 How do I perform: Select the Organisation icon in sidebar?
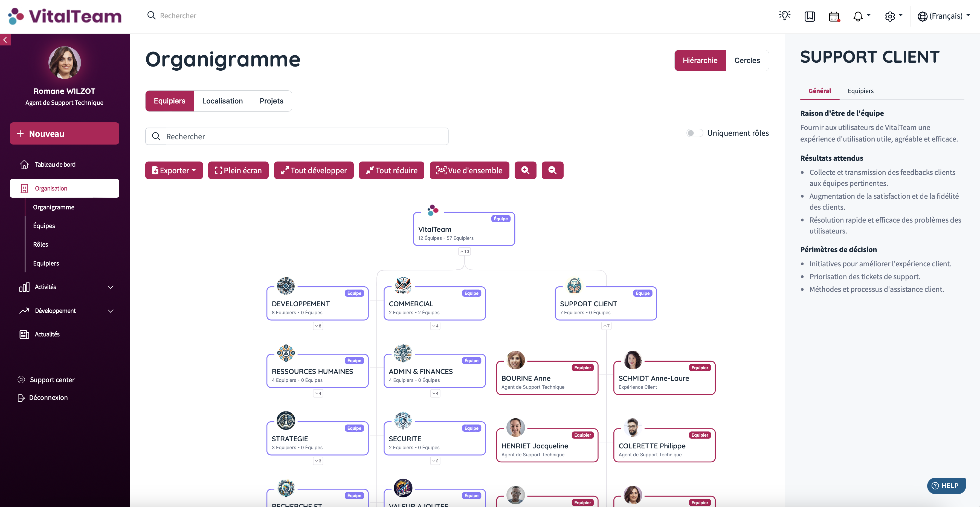point(24,188)
